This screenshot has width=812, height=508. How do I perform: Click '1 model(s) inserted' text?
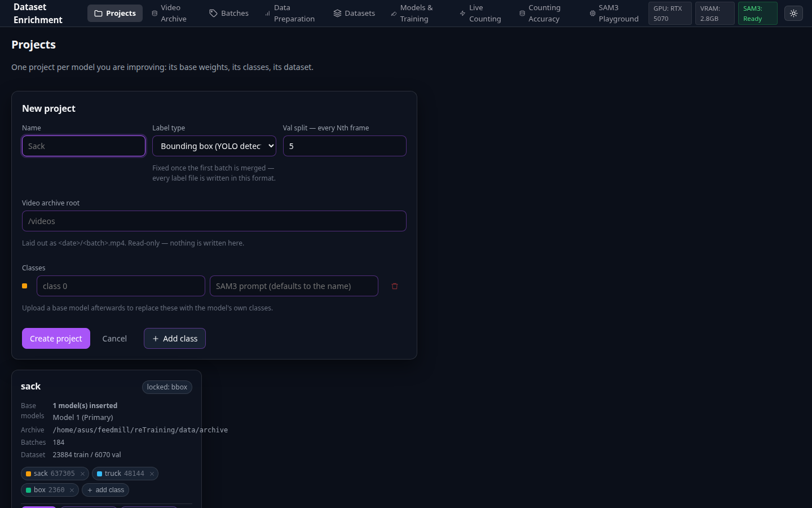(x=85, y=406)
